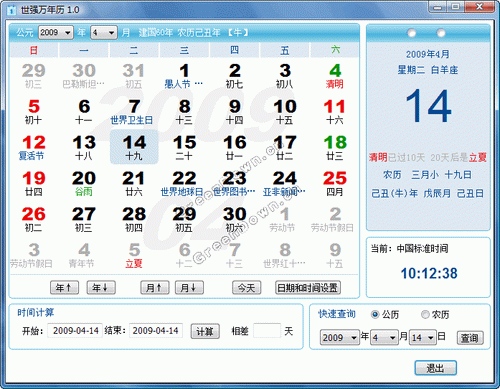
Task: Select April 10 十五
Action: point(285,112)
